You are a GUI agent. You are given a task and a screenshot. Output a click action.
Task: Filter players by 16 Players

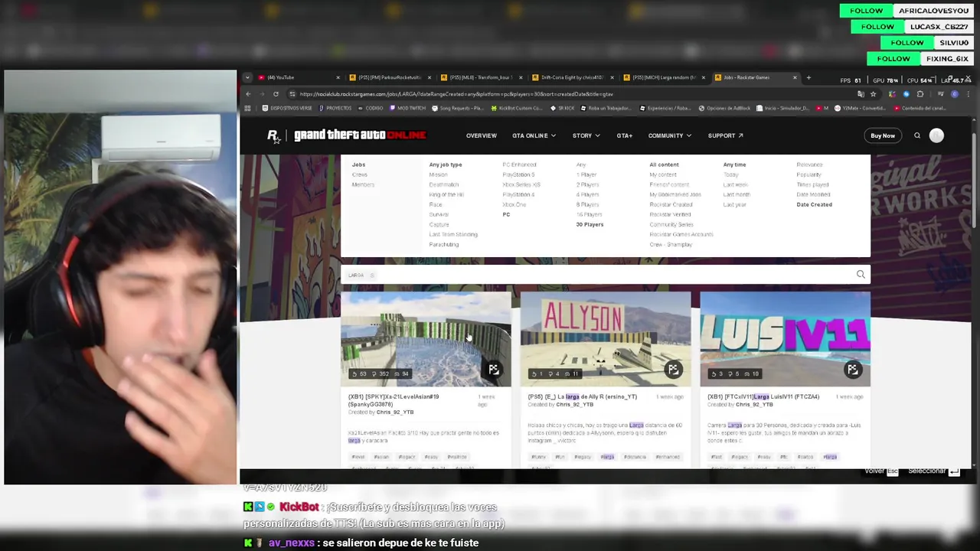click(590, 214)
